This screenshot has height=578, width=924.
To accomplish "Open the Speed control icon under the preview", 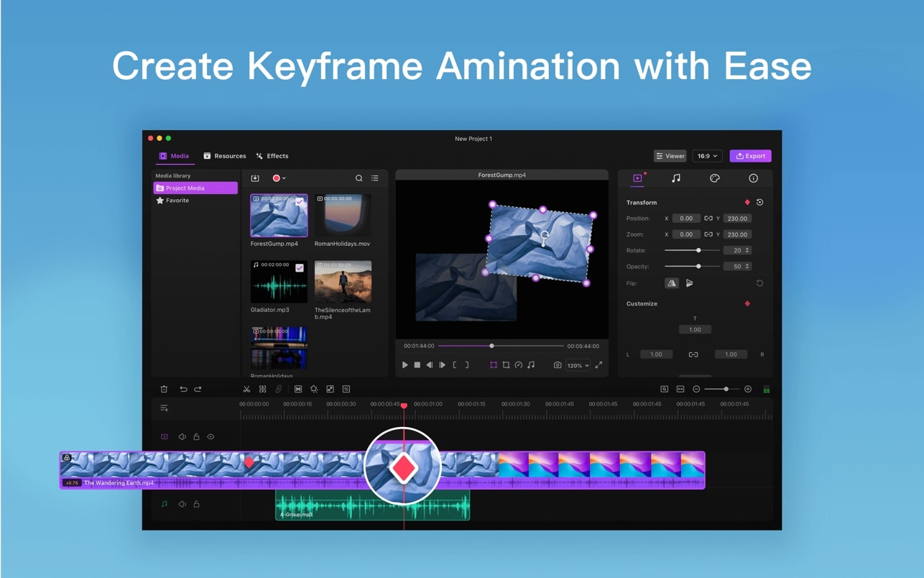I will point(518,365).
